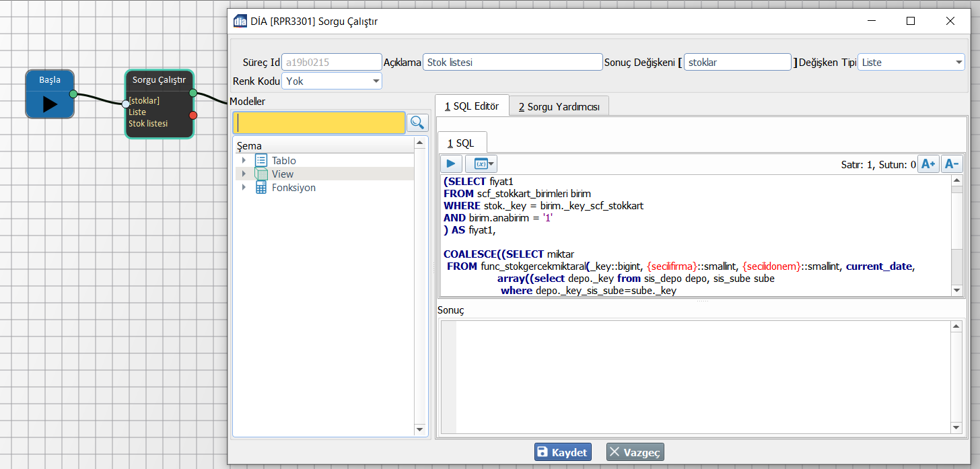Image resolution: width=980 pixels, height=469 pixels.
Task: Select the Fonksiyon icon in schema tree
Action: (261, 188)
